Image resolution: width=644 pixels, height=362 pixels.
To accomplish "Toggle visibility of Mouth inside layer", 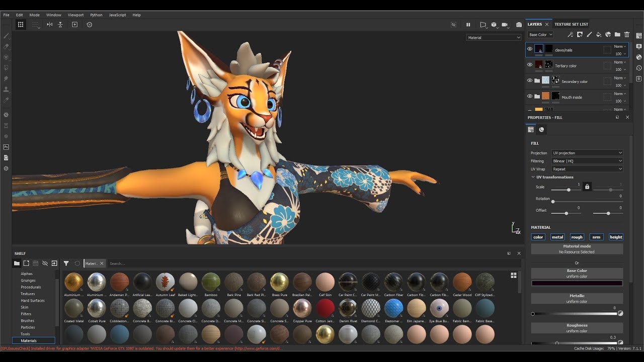I will [x=530, y=96].
